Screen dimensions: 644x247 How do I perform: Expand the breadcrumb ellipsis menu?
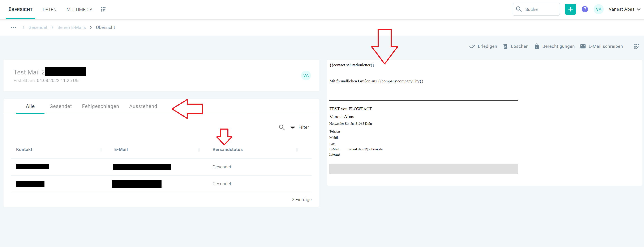point(13,27)
